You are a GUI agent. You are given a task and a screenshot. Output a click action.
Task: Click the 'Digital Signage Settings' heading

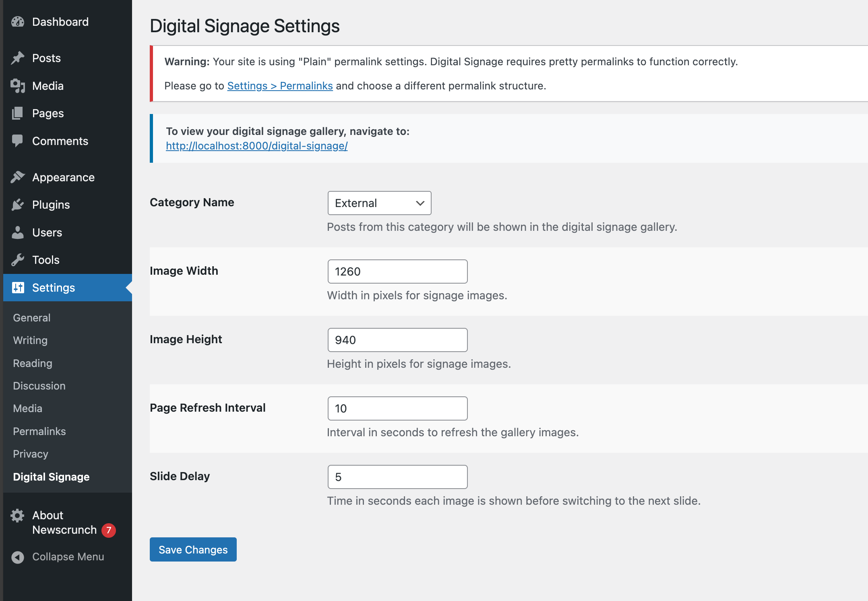(245, 26)
